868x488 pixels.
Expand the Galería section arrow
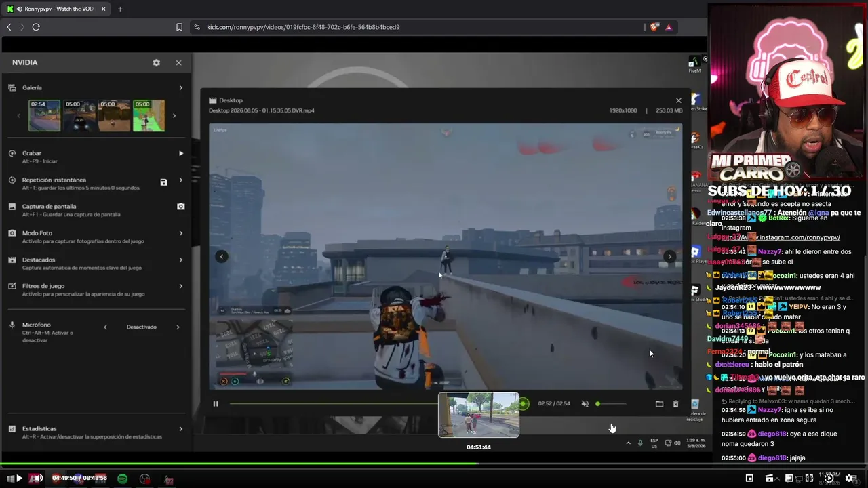point(180,87)
